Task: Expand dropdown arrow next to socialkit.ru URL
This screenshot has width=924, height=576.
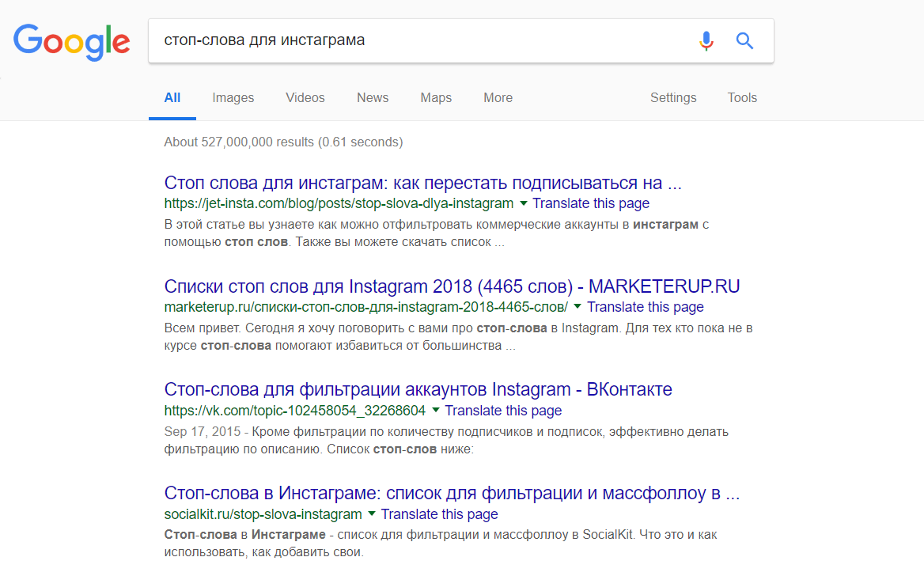Action: (x=372, y=514)
